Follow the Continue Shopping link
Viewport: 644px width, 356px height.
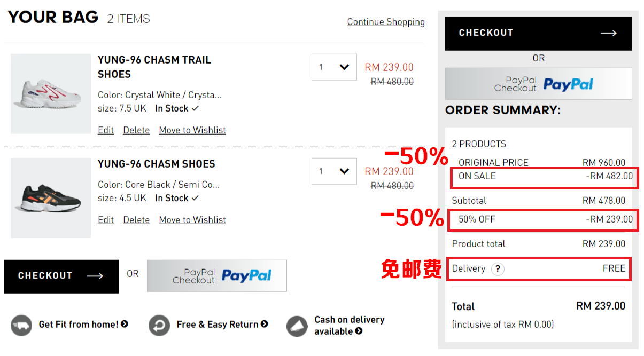click(386, 22)
